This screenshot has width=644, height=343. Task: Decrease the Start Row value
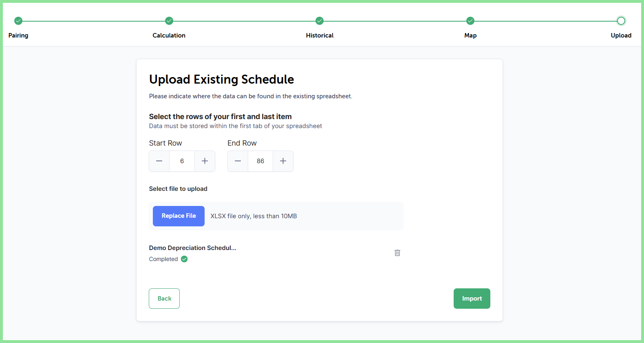click(159, 161)
